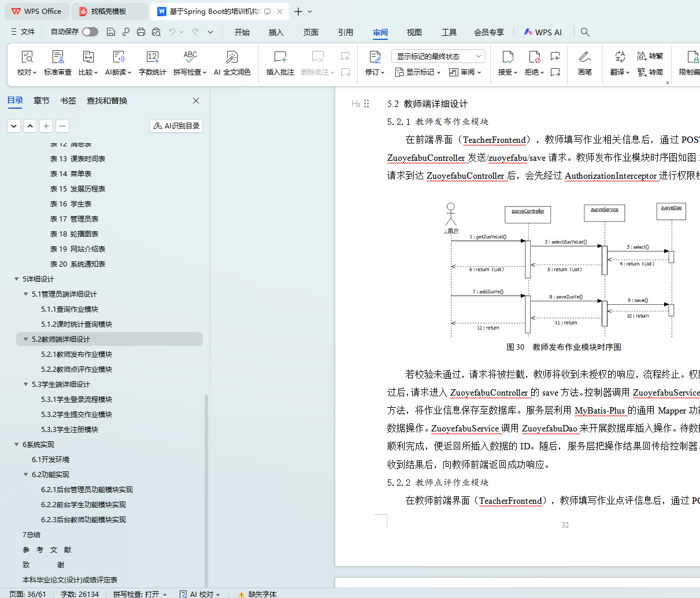
Task: Open the 显示标记的最终状态 dropdown
Action: point(438,56)
